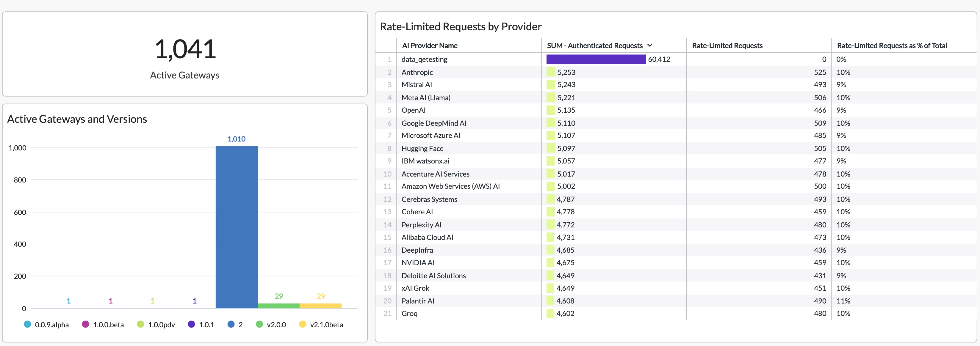The height and width of the screenshot is (346, 980).
Task: Click the Palantir AI 11% cell
Action: [843, 301]
